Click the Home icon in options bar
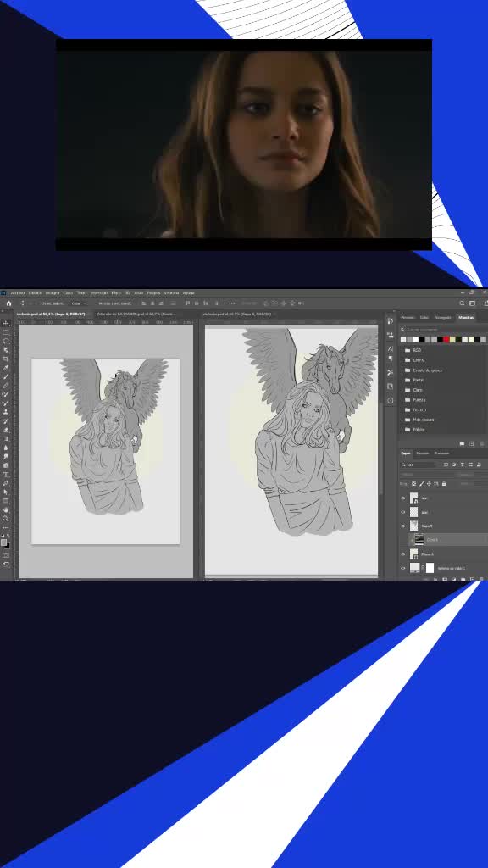Screen dimensions: 488x868 [8, 303]
